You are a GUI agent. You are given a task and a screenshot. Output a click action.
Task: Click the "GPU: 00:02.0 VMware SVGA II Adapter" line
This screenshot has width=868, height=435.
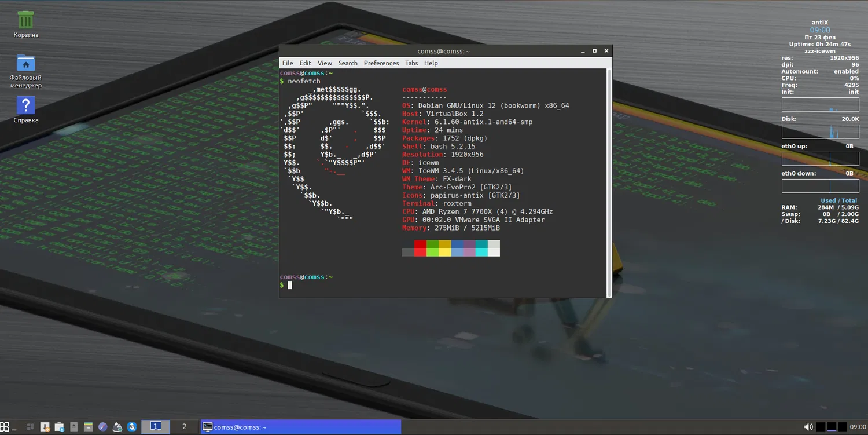coord(473,220)
